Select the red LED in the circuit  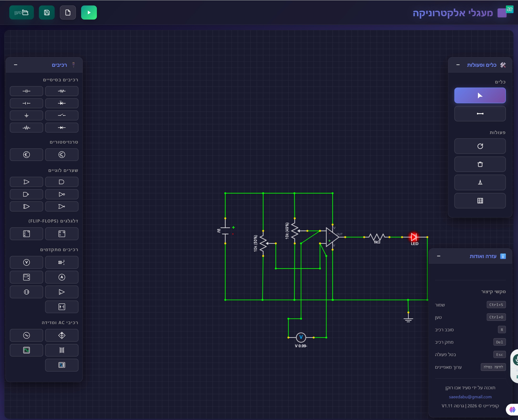pyautogui.click(x=414, y=237)
